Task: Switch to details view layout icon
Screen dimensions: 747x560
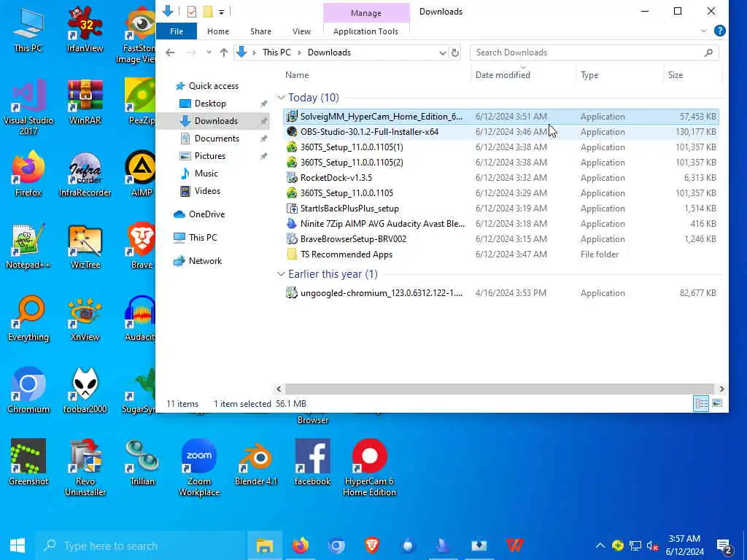Action: click(701, 404)
